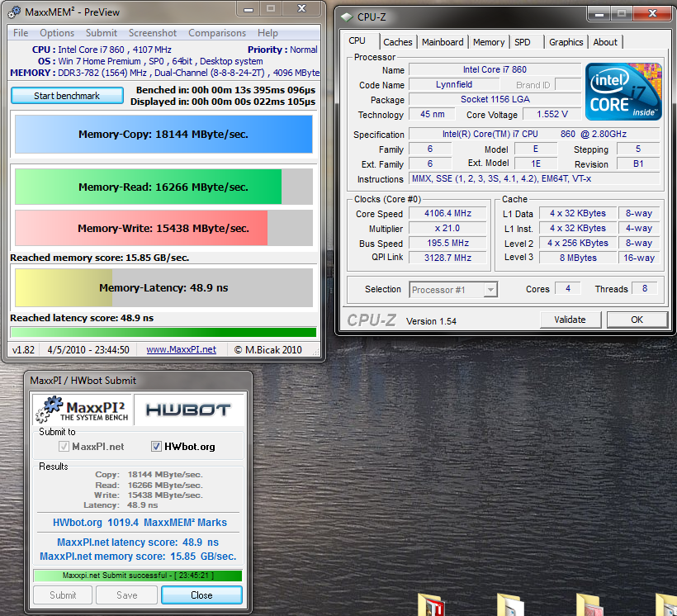Minimize the CPU-Z window
The image size is (677, 616).
coord(599,14)
